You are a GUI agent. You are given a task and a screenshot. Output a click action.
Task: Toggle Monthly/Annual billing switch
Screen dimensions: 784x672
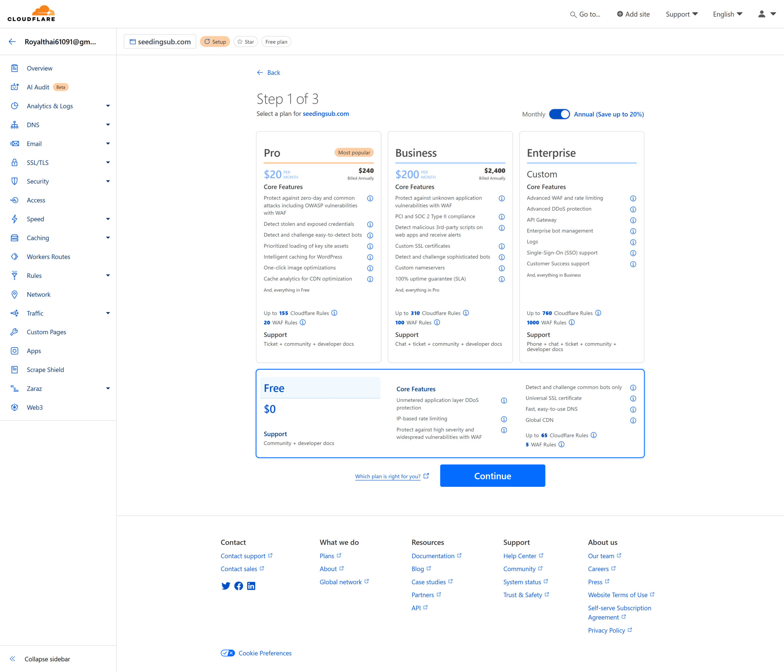point(559,114)
